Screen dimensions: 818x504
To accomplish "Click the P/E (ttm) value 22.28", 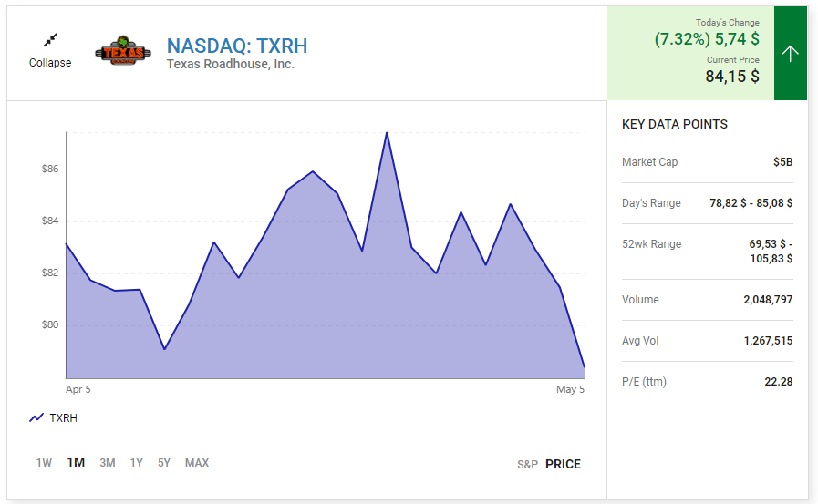I will (779, 382).
